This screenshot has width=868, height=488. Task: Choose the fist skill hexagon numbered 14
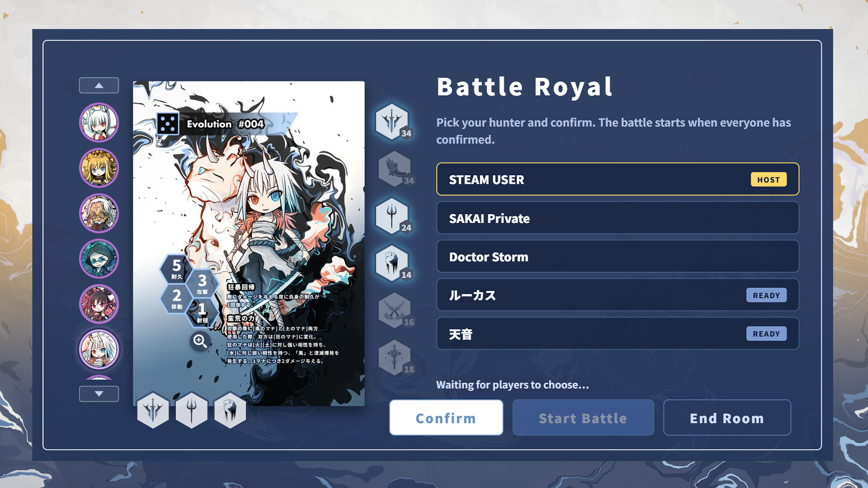tap(392, 263)
